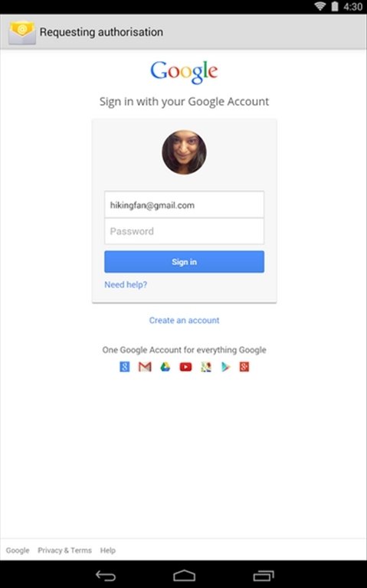Tap the Google Search icon
This screenshot has height=588, width=367.
[x=125, y=367]
